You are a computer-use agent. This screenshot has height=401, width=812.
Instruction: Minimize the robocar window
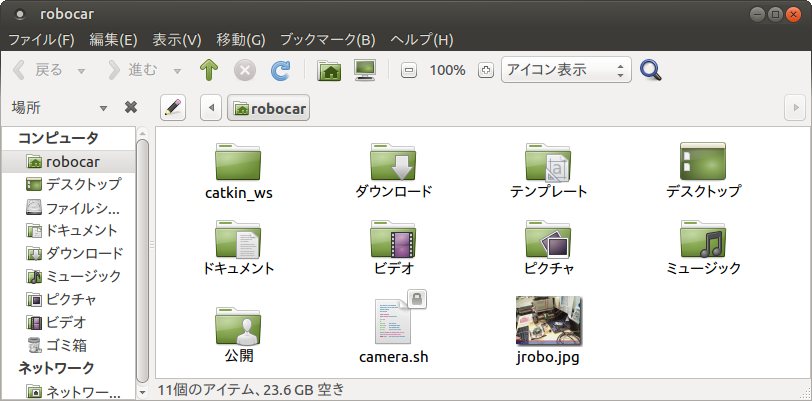758,15
